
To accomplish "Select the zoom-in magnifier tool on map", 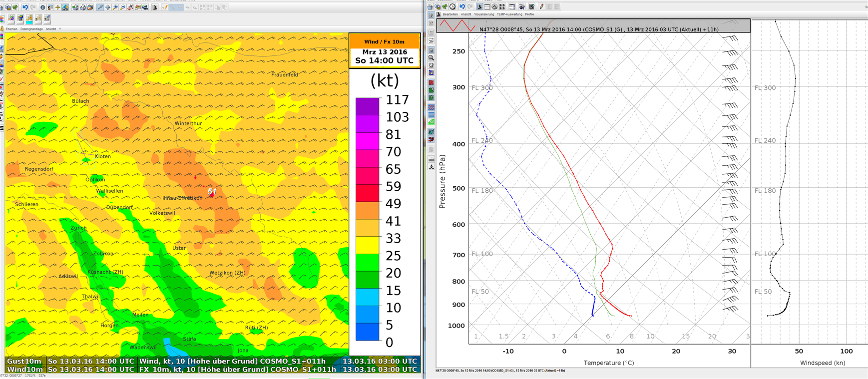I will point(115,7).
